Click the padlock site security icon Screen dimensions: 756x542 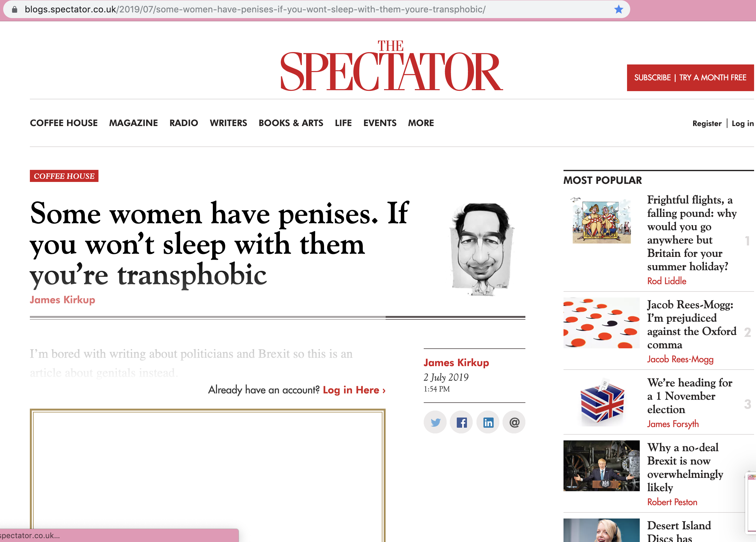point(14,9)
